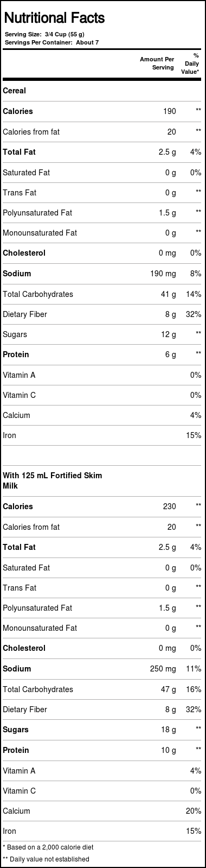
Task: Click the Sugars 12 g row
Action: [103, 334]
